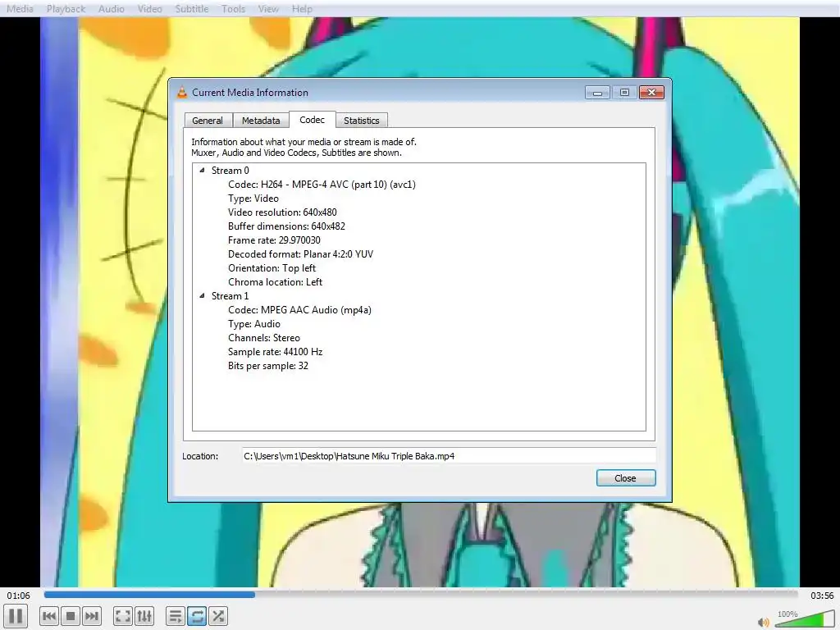Toggle loop repeat mode

[x=197, y=616]
